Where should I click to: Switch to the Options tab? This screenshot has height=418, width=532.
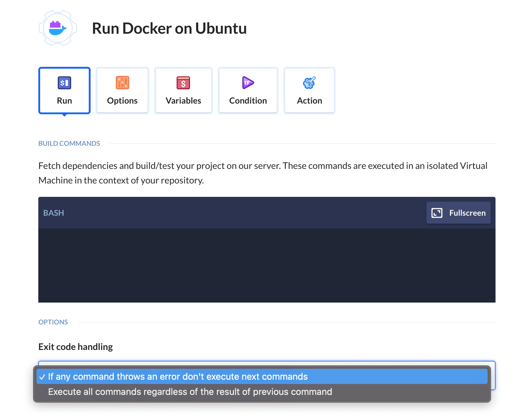[122, 90]
